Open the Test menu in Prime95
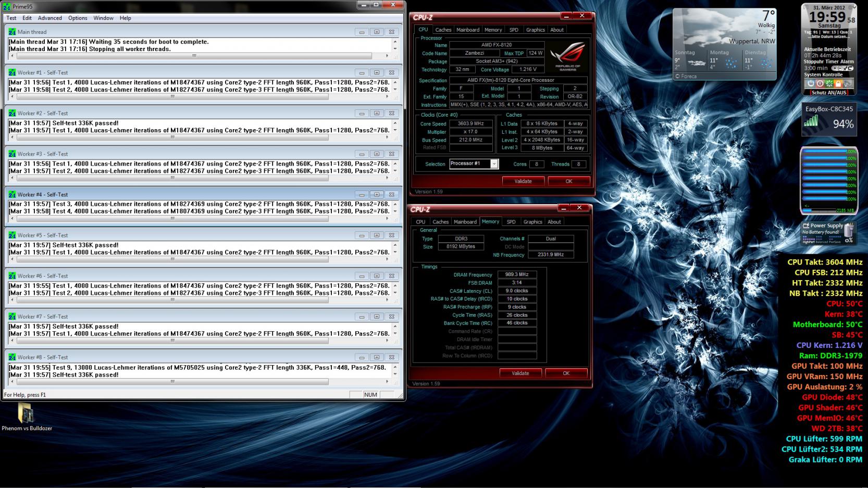Image resolution: width=868 pixels, height=488 pixels. pos(11,18)
